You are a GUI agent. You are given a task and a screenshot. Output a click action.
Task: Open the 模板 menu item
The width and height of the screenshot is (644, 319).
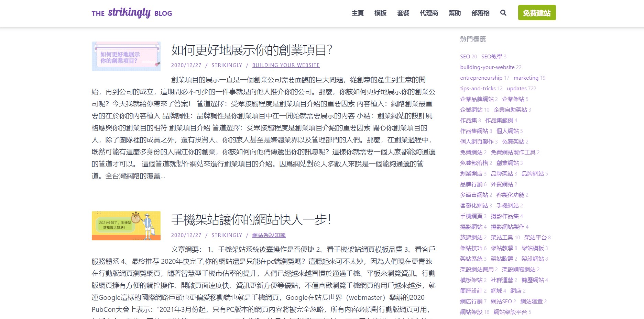380,13
